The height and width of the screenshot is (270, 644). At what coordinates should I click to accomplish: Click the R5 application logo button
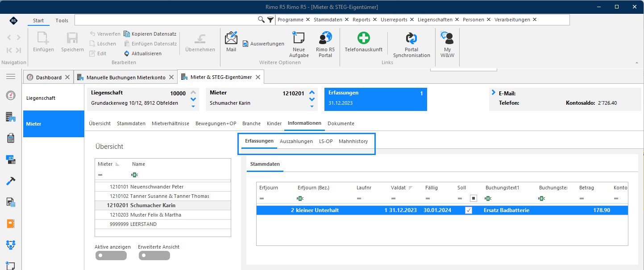click(x=13, y=20)
